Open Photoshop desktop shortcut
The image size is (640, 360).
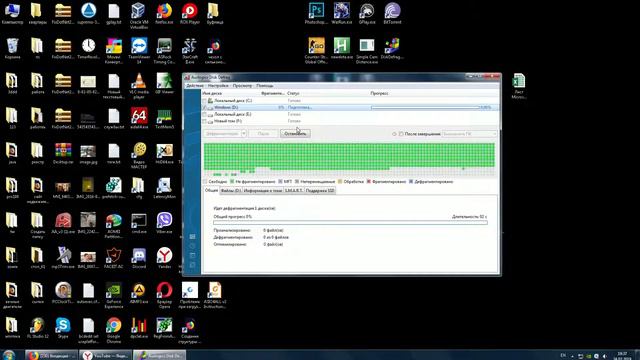click(x=316, y=13)
